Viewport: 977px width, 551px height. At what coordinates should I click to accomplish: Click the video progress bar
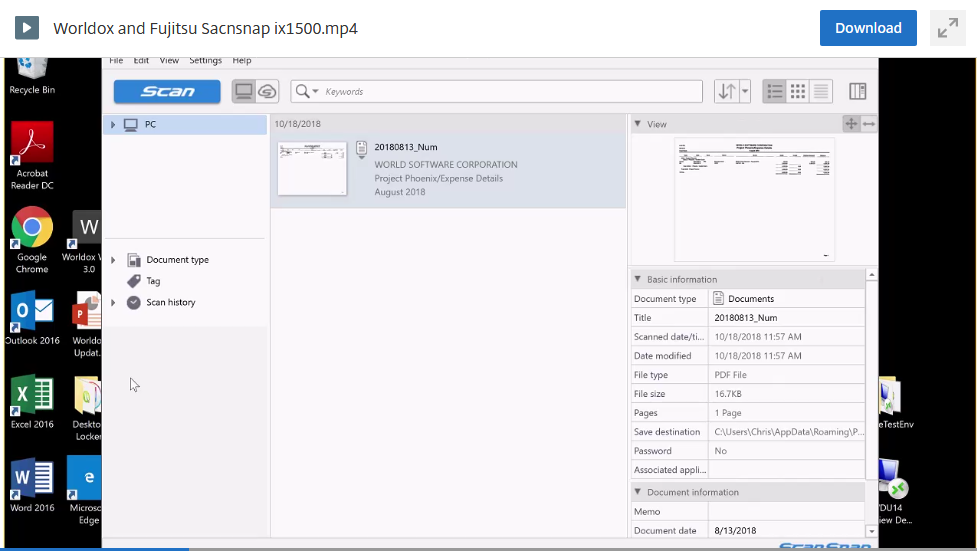(488, 549)
